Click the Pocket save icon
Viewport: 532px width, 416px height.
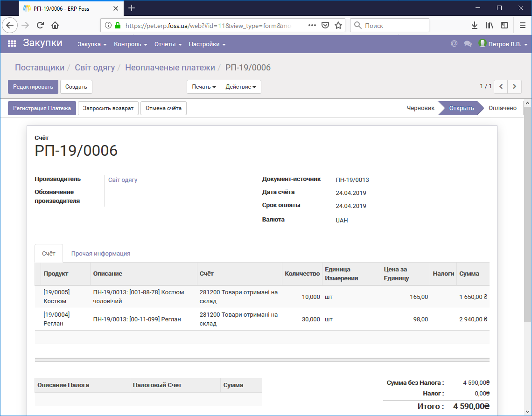coord(325,25)
